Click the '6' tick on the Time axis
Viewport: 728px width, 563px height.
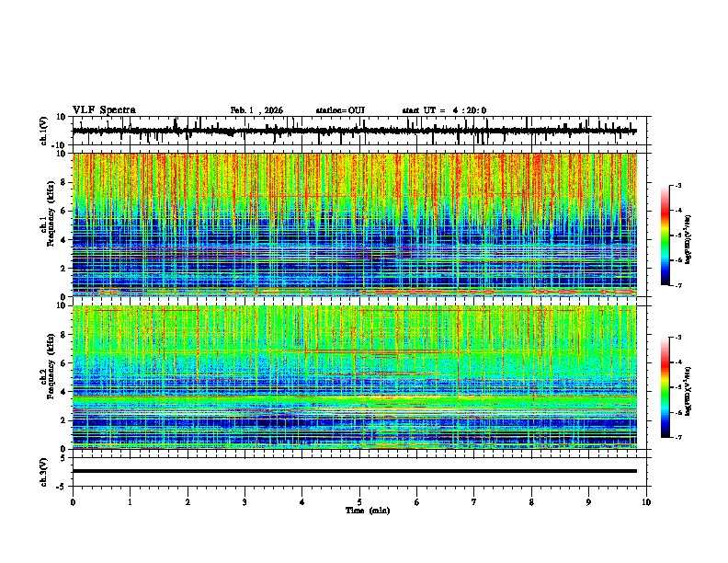pyautogui.click(x=417, y=502)
